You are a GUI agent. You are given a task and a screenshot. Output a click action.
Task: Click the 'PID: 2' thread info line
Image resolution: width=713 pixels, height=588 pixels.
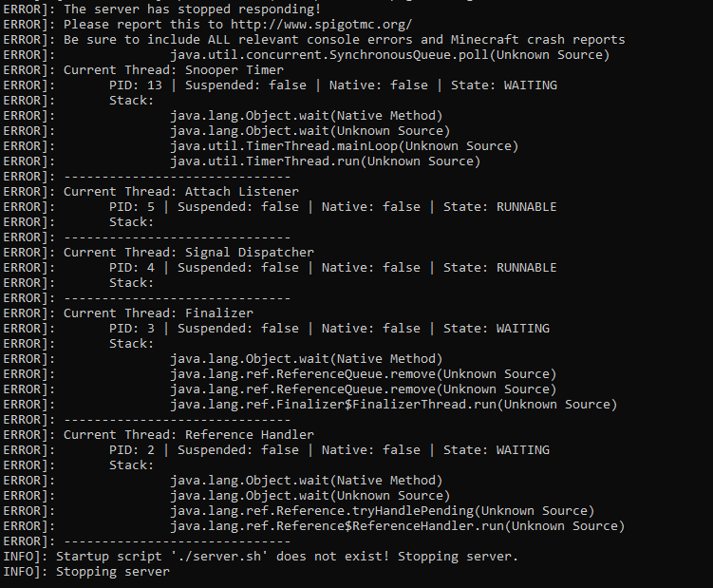[x=328, y=449]
